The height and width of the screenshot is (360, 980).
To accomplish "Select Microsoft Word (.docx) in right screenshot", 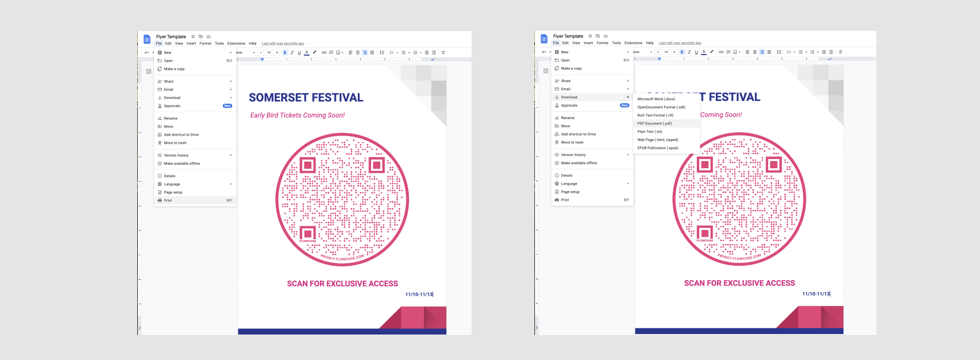I will (x=667, y=99).
